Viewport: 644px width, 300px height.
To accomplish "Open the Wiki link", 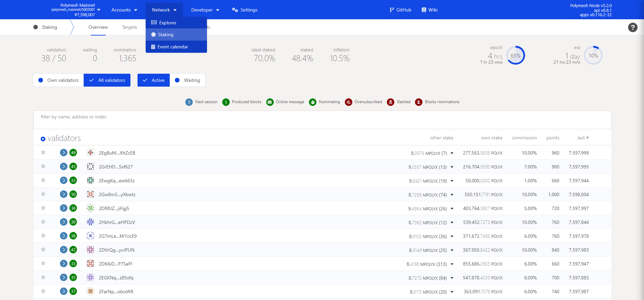I will [430, 10].
